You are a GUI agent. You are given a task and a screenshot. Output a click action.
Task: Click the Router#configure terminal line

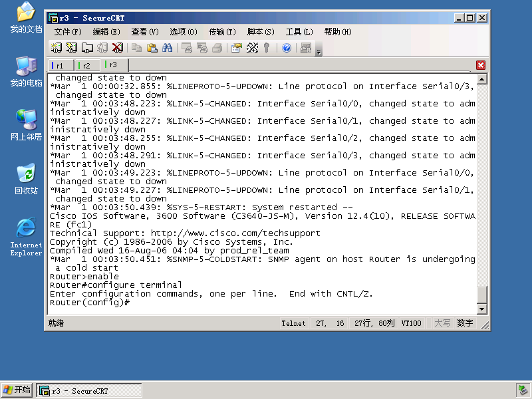pyautogui.click(x=116, y=285)
